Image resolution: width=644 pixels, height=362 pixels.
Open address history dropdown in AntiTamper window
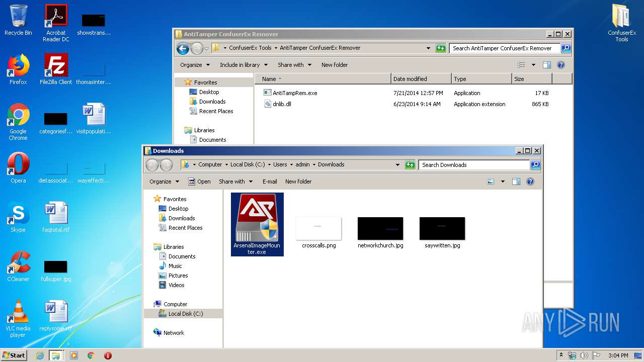point(428,48)
